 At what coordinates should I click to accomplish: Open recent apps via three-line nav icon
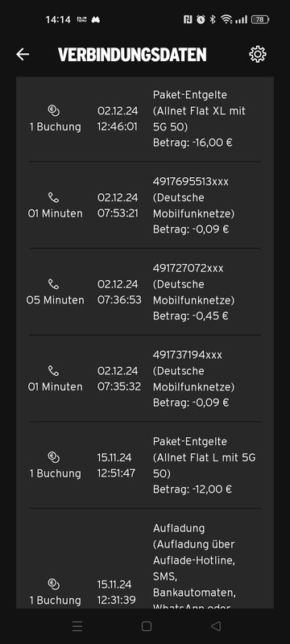(x=77, y=626)
